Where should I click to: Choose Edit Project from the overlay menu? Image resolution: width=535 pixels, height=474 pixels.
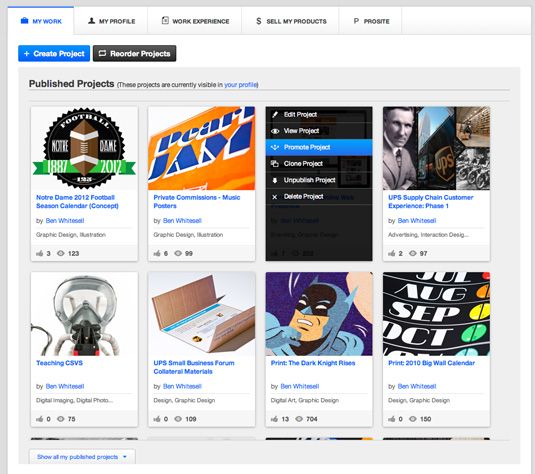[x=319, y=115]
